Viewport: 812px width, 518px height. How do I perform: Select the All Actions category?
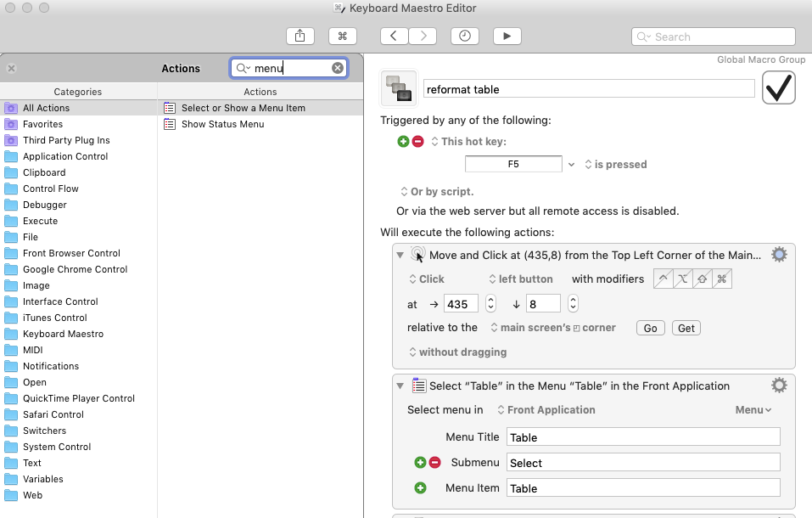pyautogui.click(x=79, y=108)
